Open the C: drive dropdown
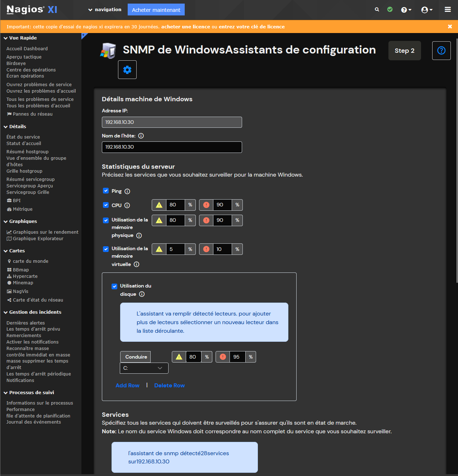The width and height of the screenshot is (458, 476). 144,368
